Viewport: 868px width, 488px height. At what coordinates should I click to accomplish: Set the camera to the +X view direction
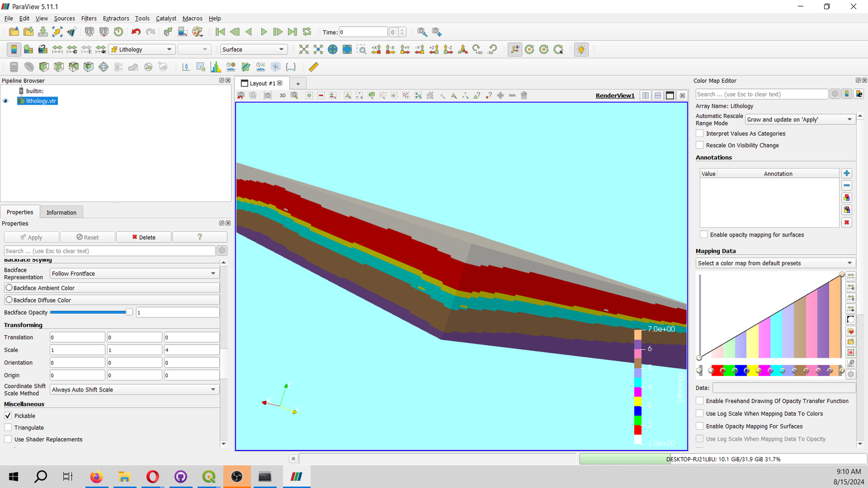coord(375,50)
